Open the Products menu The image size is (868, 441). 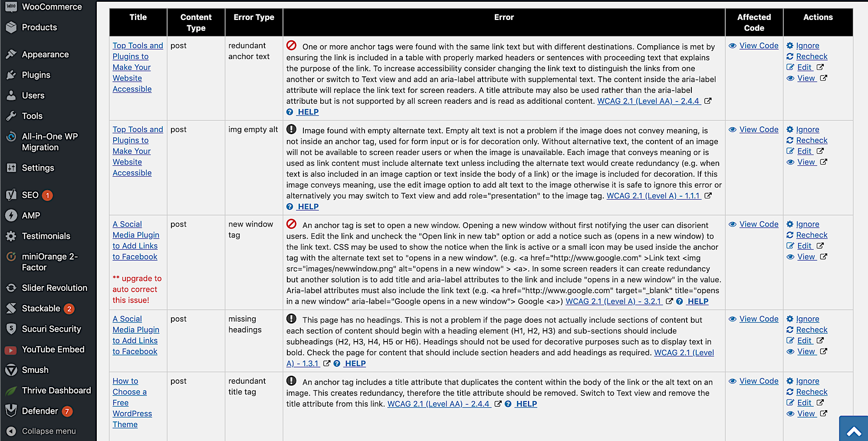click(x=39, y=27)
